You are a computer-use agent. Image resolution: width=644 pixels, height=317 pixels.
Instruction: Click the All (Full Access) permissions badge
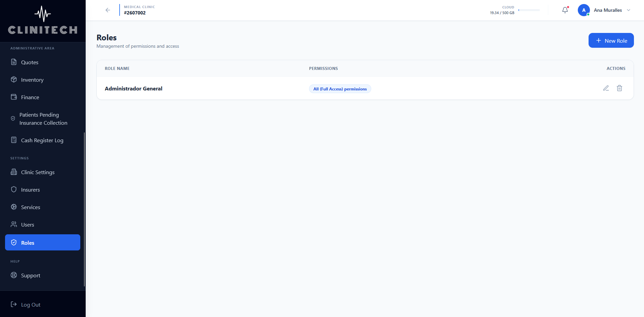click(x=340, y=89)
